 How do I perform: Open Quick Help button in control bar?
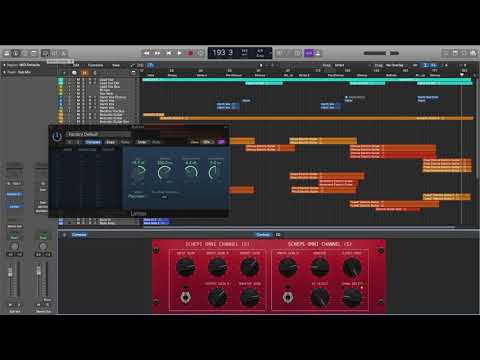tap(25, 53)
